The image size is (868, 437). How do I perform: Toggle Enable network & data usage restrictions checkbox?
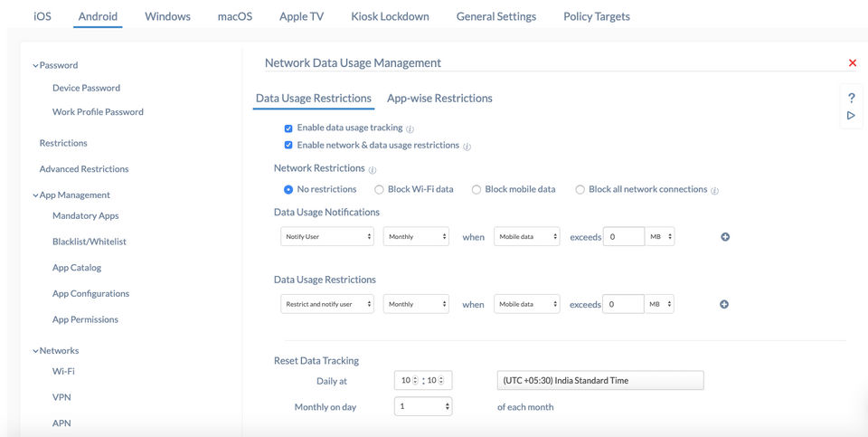tap(288, 145)
